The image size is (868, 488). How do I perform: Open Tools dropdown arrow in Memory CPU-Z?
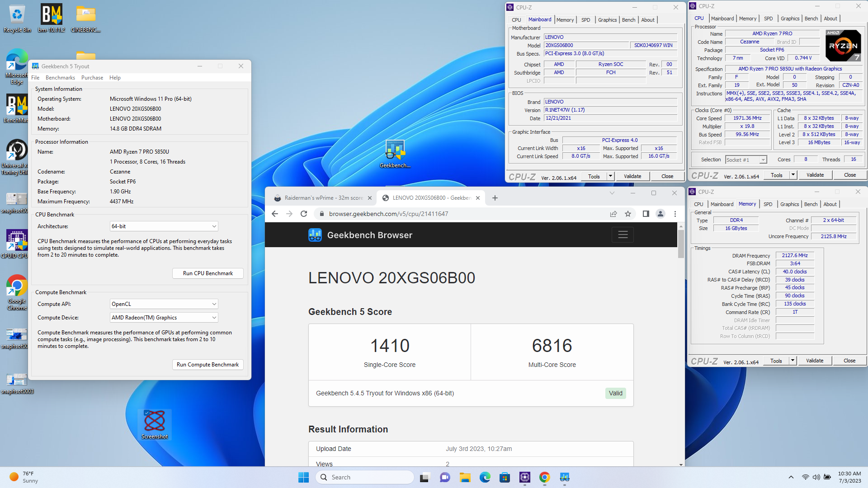click(793, 361)
